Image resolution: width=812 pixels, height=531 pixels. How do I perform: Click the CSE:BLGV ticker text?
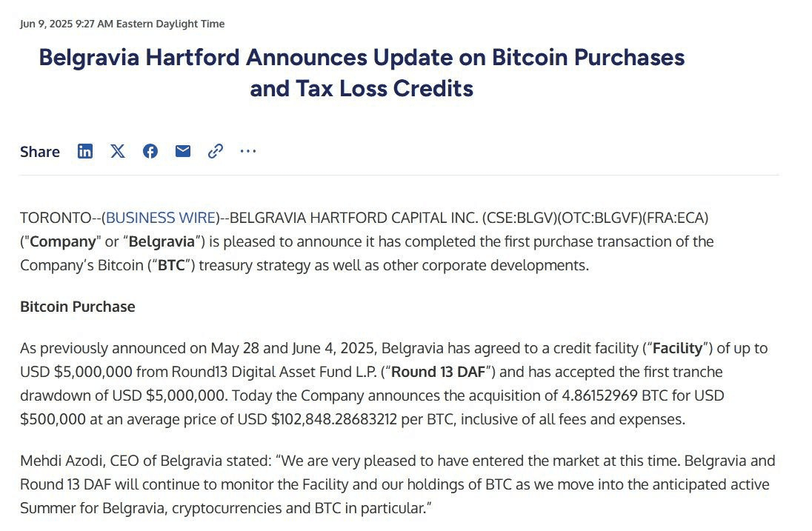(519, 218)
